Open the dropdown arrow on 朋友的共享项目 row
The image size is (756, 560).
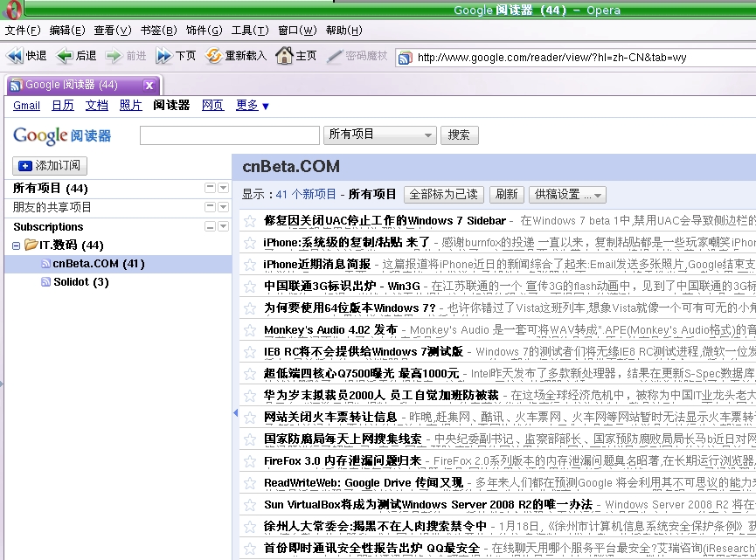[x=223, y=207]
